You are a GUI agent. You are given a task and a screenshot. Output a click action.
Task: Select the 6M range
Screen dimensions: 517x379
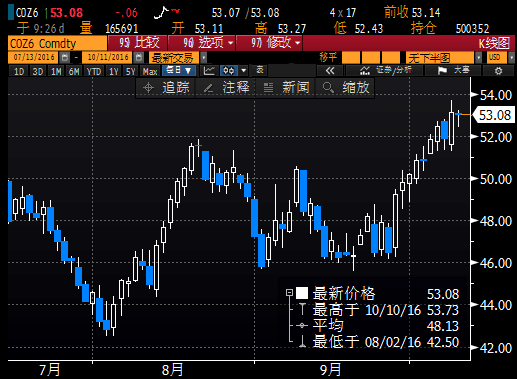coord(74,71)
